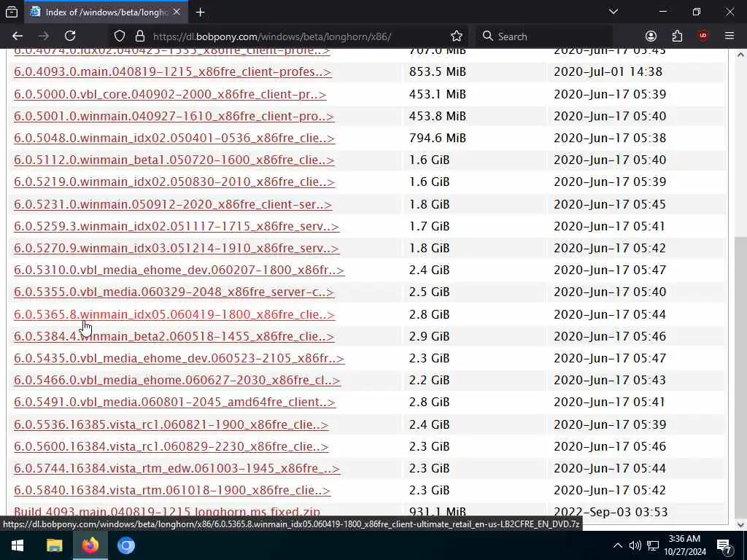
Task: Open the Windows Start menu
Action: [18, 545]
